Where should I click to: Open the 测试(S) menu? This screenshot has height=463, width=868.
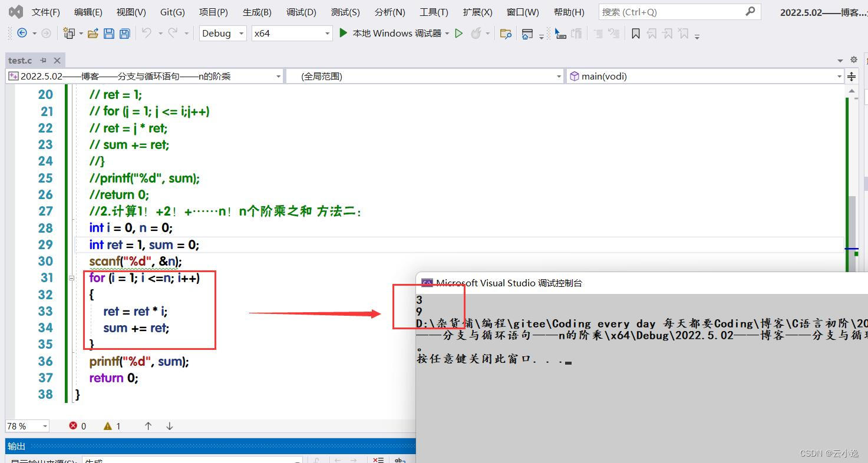345,12
